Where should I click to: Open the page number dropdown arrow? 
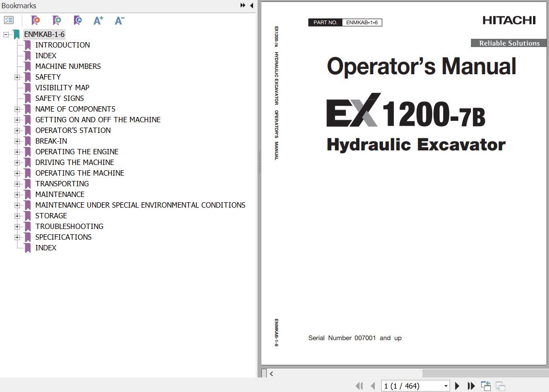(x=446, y=386)
